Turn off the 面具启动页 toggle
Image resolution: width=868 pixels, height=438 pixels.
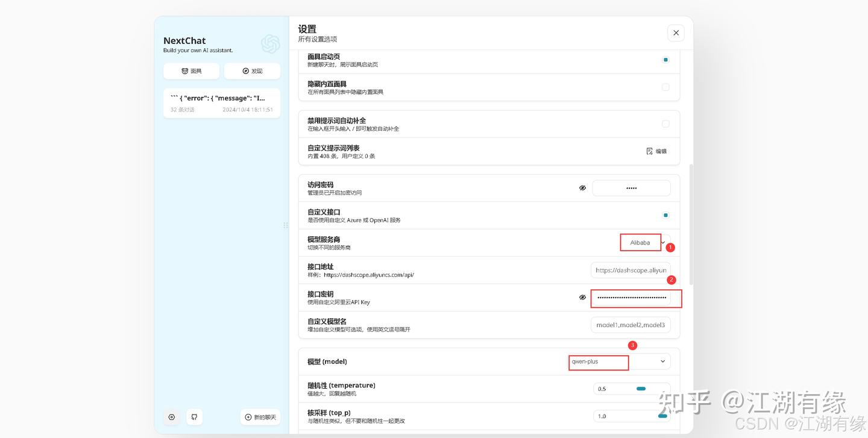click(665, 60)
